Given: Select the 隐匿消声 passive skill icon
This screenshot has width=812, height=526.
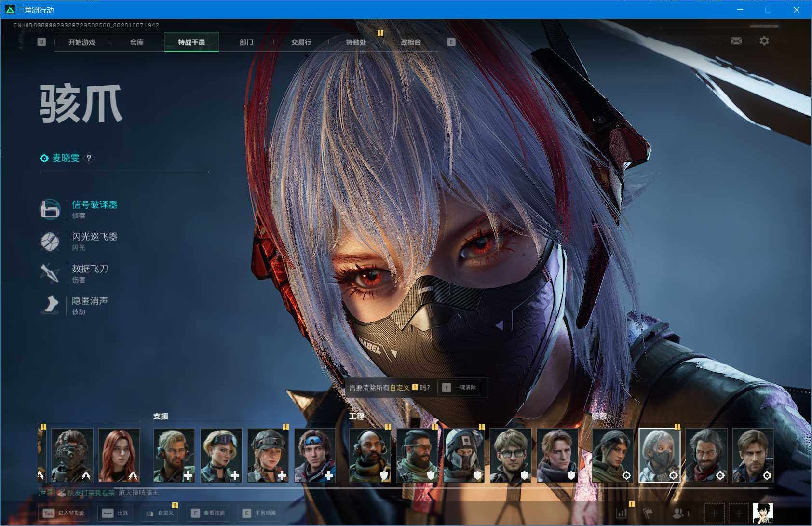Looking at the screenshot, I should [50, 305].
